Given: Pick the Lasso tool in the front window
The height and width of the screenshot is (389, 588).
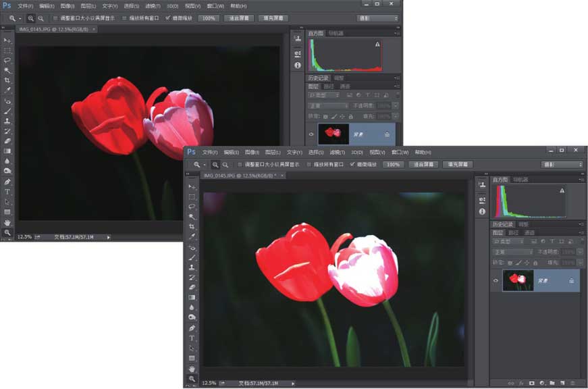Looking at the screenshot, I should [x=192, y=207].
